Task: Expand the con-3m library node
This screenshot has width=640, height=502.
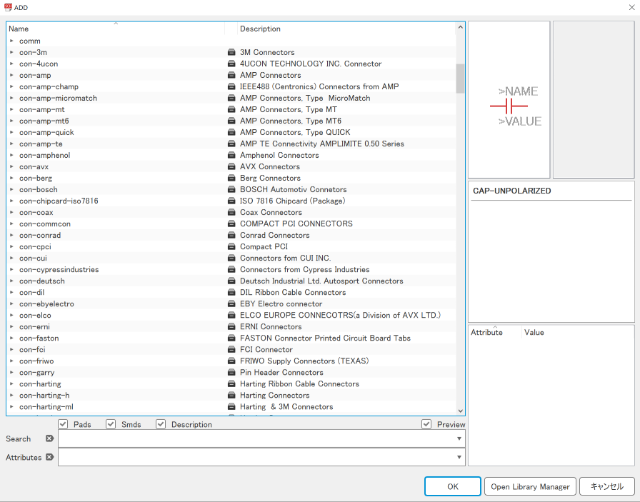Action: point(11,52)
